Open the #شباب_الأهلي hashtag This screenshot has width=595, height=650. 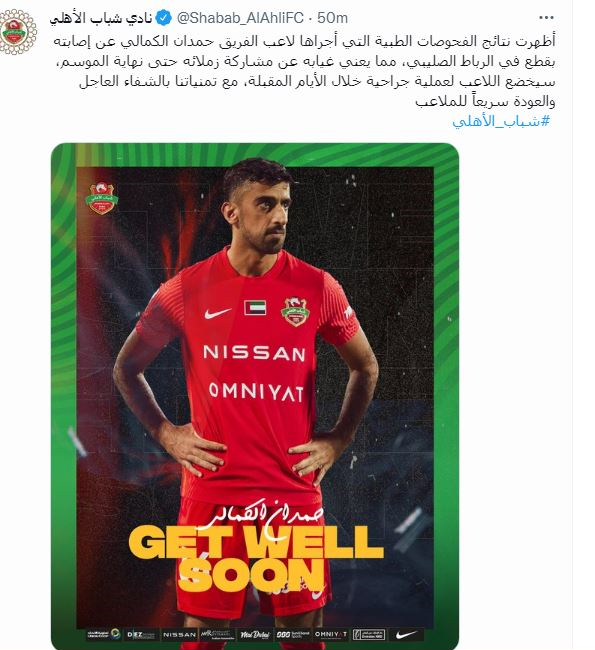pyautogui.click(x=501, y=121)
